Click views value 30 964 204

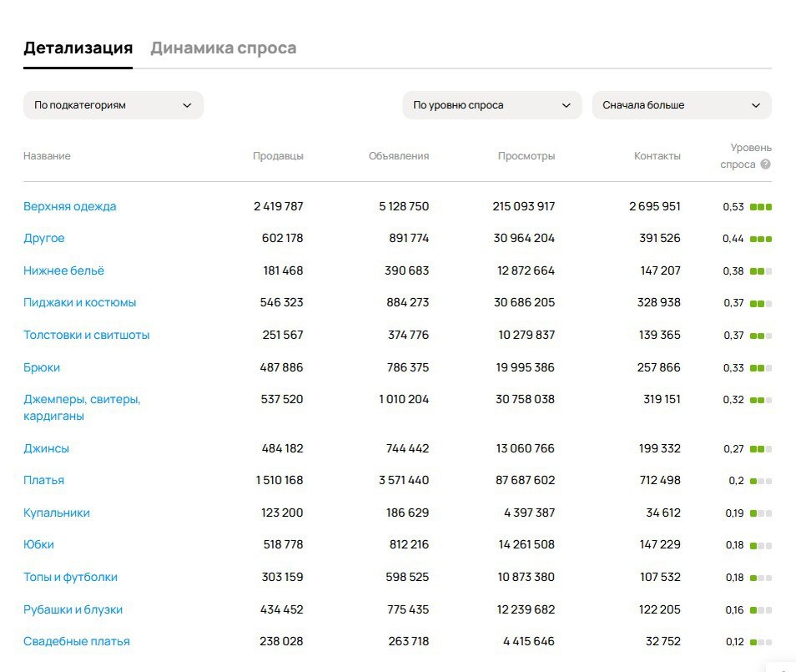coord(524,238)
